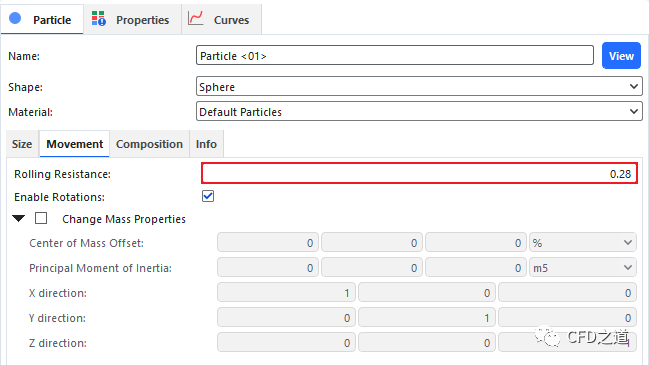Open the Shape dropdown showing Sphere
Image resolution: width=649 pixels, height=365 pixels.
[x=419, y=86]
